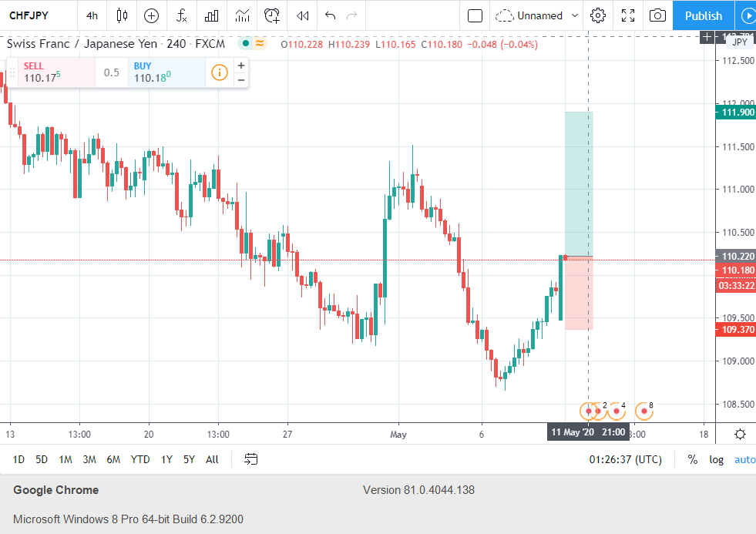Increase quantity with the plus button

click(x=241, y=65)
